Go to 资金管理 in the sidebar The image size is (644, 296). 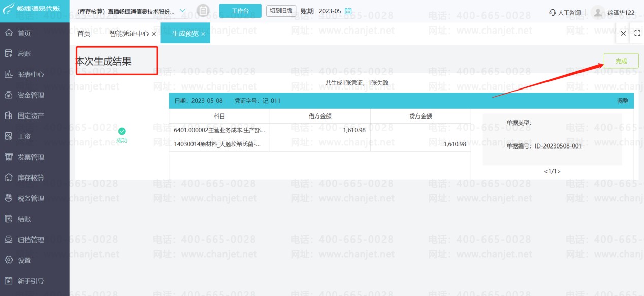click(x=30, y=95)
